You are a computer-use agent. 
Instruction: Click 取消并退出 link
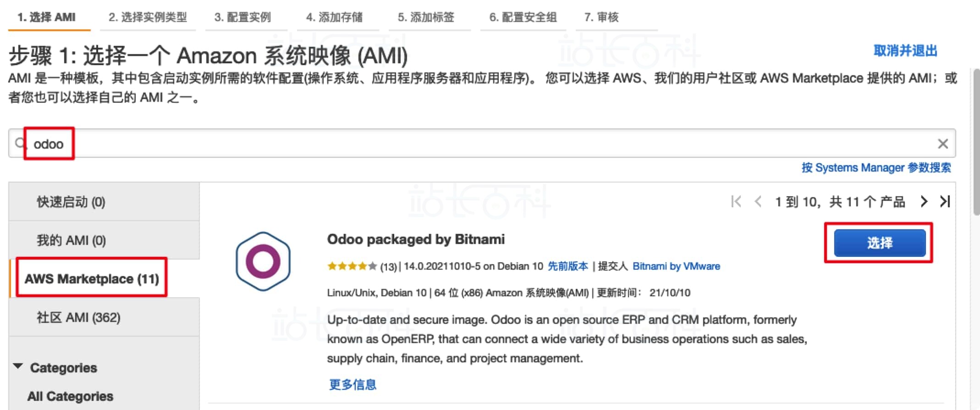[x=905, y=50]
